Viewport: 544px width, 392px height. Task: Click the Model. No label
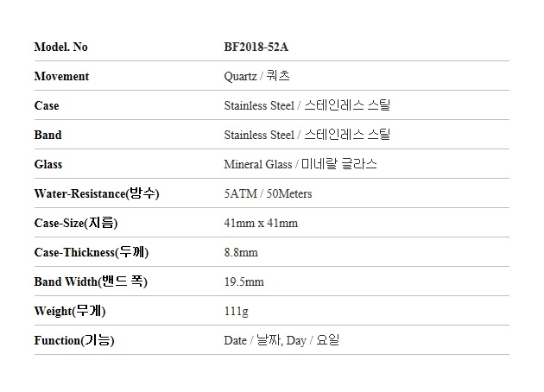click(60, 47)
